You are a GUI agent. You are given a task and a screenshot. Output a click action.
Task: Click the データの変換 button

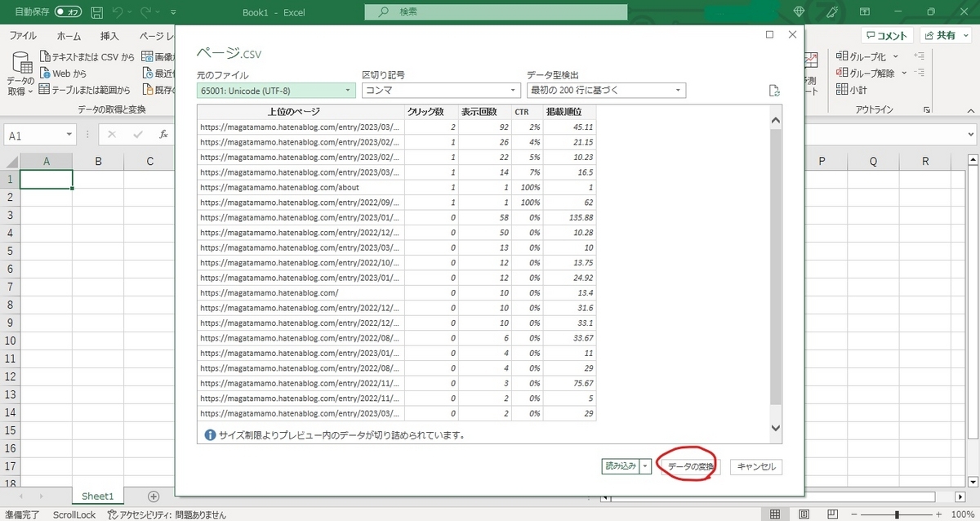(690, 467)
